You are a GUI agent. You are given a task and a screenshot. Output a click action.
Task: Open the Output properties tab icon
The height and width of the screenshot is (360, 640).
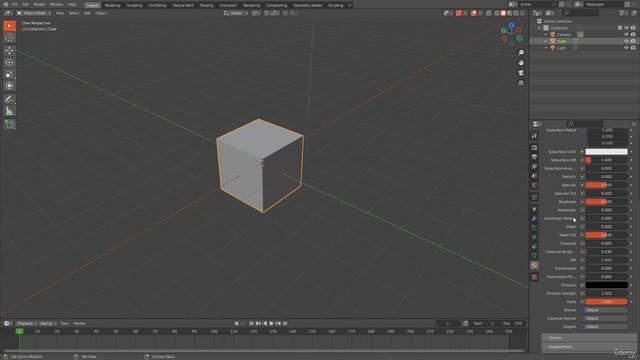click(534, 157)
